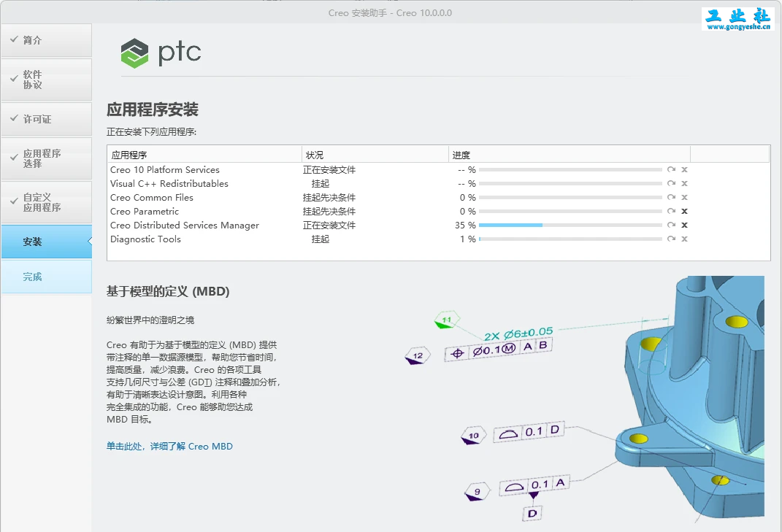Cancel Creo Distributed Services Manager installation
Image resolution: width=782 pixels, height=532 pixels.
click(685, 225)
